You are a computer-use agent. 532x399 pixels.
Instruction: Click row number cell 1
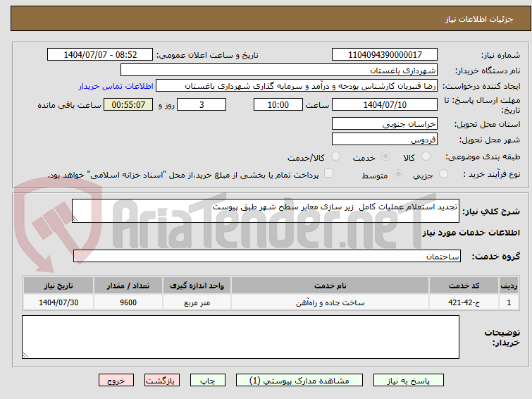click(x=509, y=302)
